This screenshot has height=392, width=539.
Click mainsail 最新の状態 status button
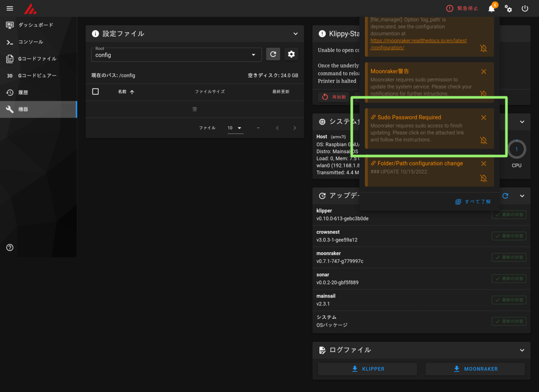509,300
